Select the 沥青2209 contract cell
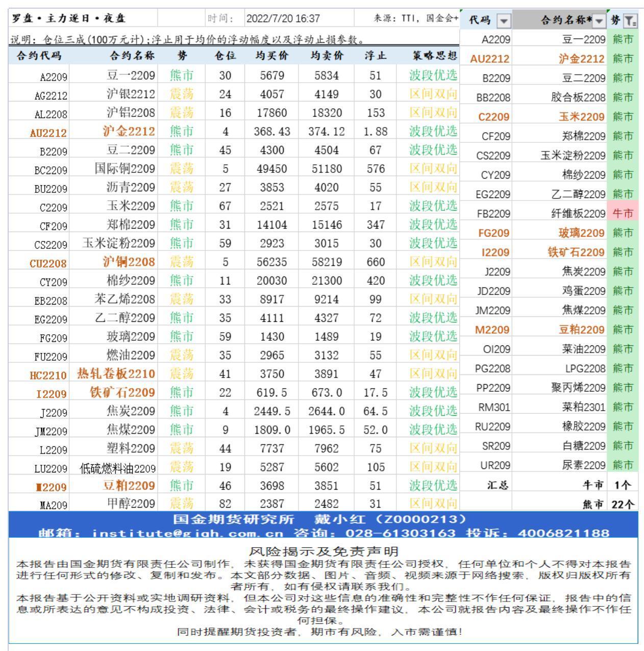The height and width of the screenshot is (651, 644). (x=113, y=188)
